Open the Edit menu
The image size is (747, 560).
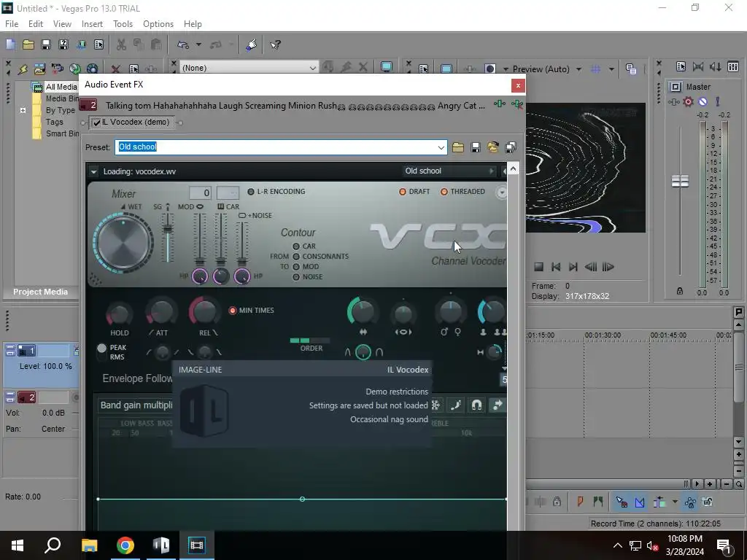pos(36,24)
